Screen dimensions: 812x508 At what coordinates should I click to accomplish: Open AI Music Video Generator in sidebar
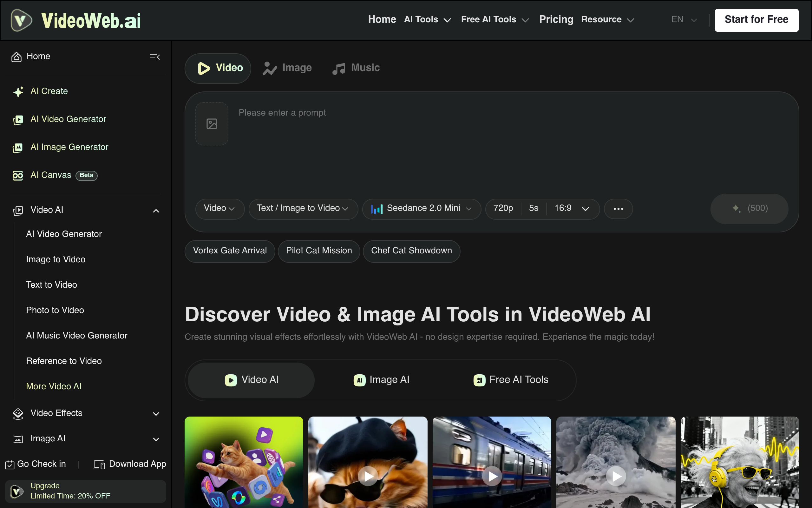click(76, 336)
